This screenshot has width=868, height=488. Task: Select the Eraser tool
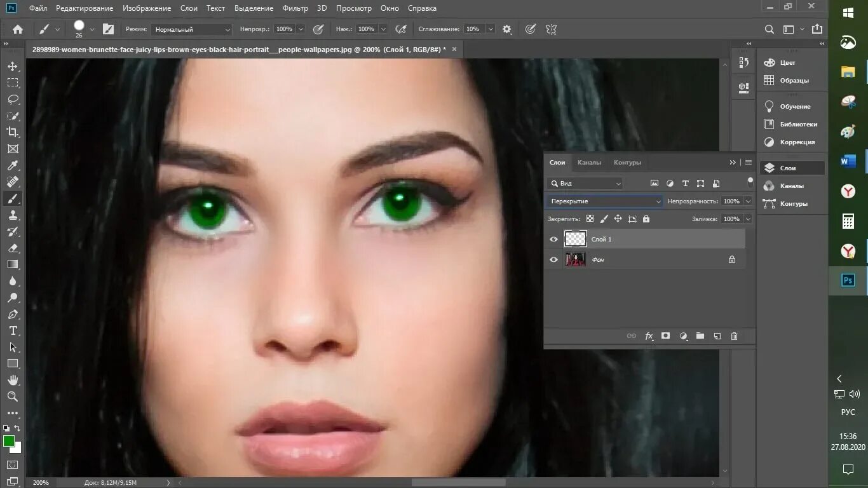click(x=13, y=248)
